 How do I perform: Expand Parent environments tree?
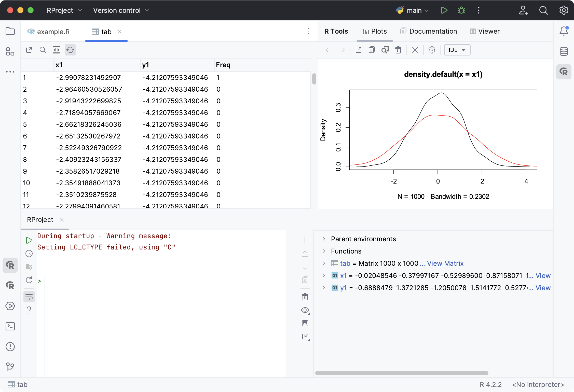[x=324, y=239]
